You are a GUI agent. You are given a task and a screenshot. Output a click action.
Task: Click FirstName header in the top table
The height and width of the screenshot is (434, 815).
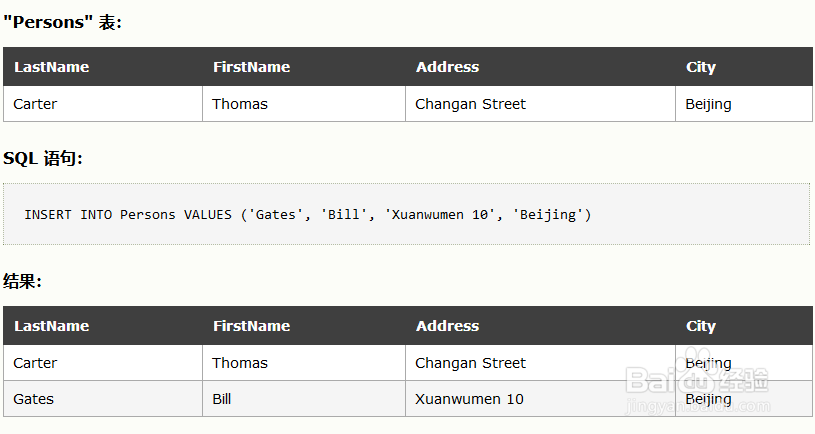tap(251, 67)
